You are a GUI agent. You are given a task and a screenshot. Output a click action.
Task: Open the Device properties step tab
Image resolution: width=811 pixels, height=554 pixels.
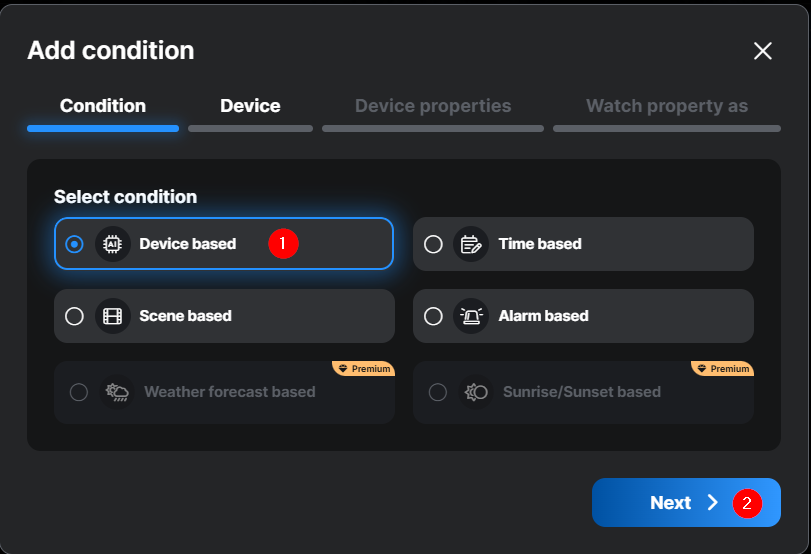(x=433, y=106)
